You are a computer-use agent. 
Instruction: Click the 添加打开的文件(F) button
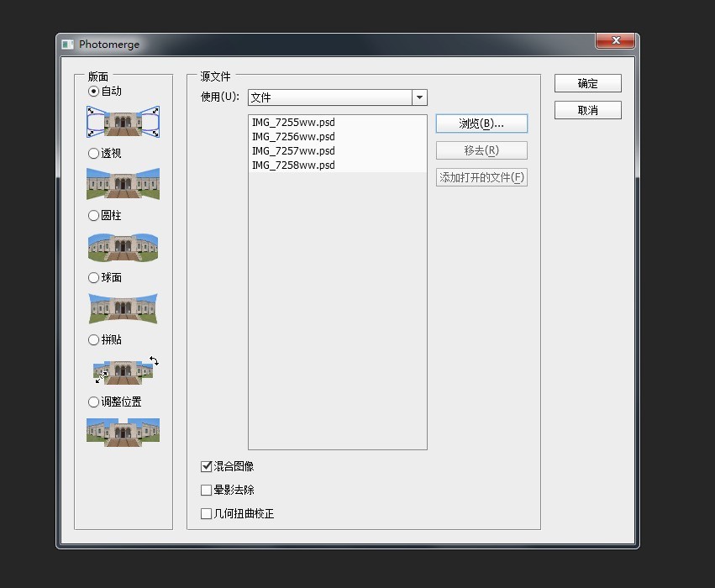tap(481, 177)
